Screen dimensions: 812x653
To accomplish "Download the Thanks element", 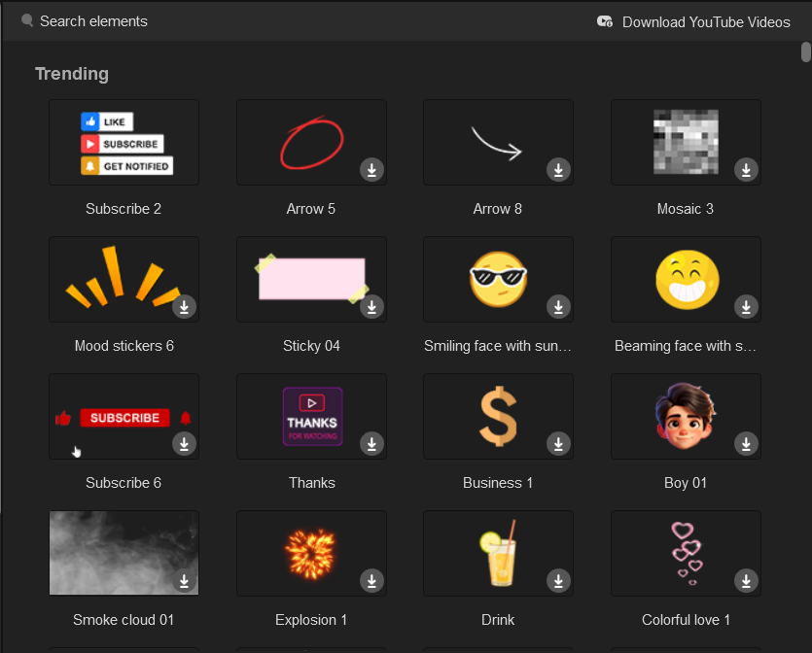I will 371,444.
